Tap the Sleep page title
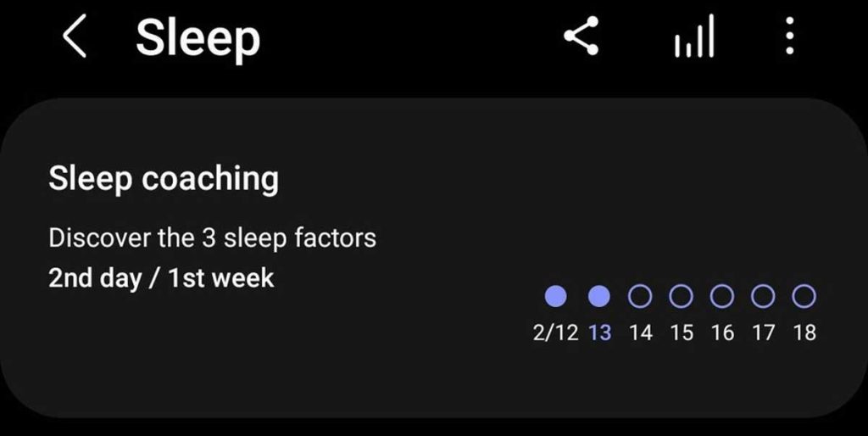This screenshot has height=436, width=868. pyautogui.click(x=198, y=38)
